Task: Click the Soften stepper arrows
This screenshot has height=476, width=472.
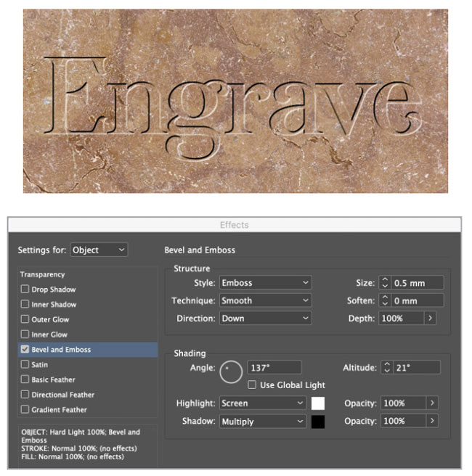Action: [385, 300]
